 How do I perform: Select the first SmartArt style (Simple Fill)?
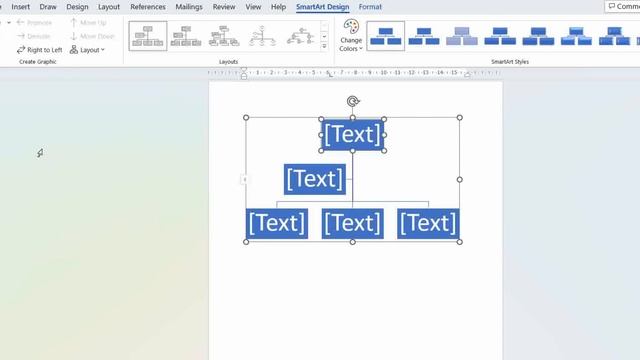(386, 36)
